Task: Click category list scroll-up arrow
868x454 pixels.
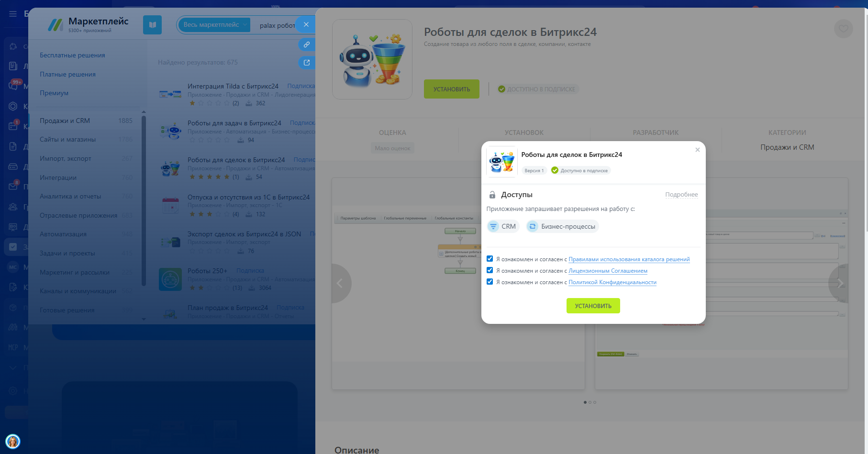Action: coord(144,112)
